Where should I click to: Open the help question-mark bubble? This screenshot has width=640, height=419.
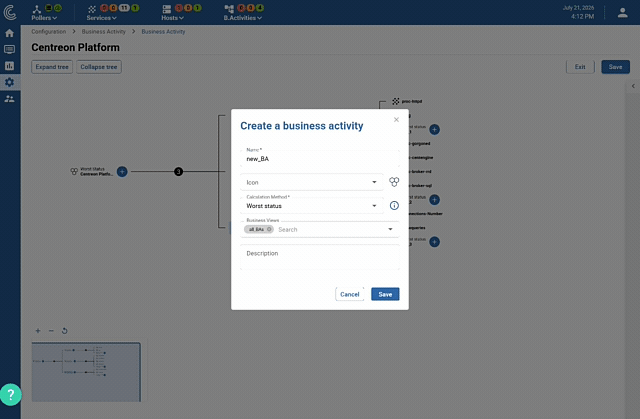click(x=11, y=395)
